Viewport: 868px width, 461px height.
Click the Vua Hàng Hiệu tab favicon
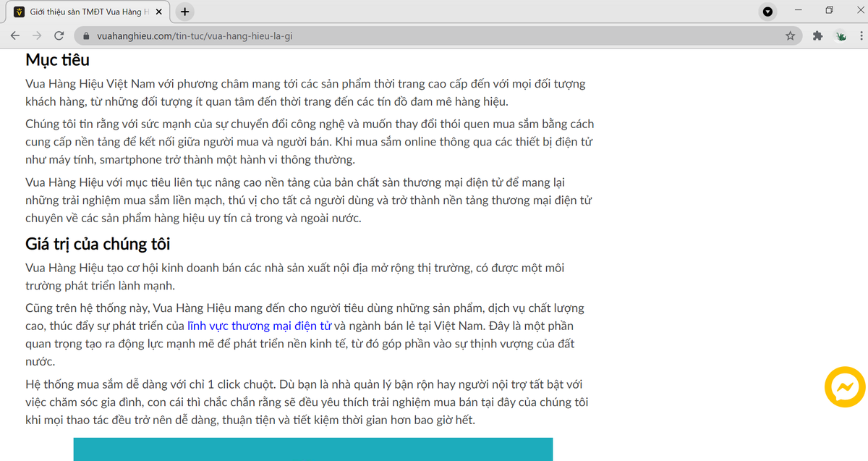tap(17, 12)
